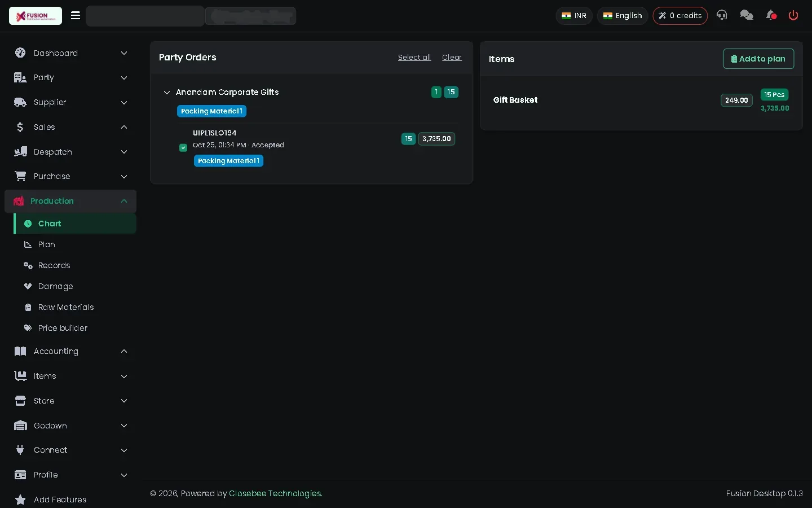
Task: Collapse the Production section chevron
Action: pyautogui.click(x=124, y=201)
